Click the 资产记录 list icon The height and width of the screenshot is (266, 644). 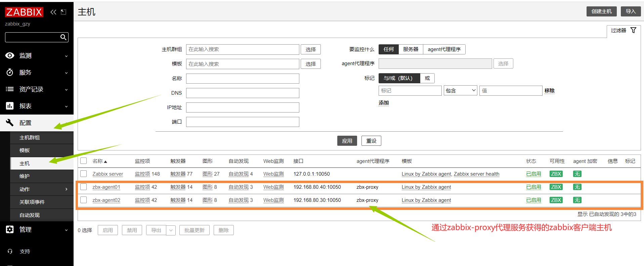click(10, 89)
